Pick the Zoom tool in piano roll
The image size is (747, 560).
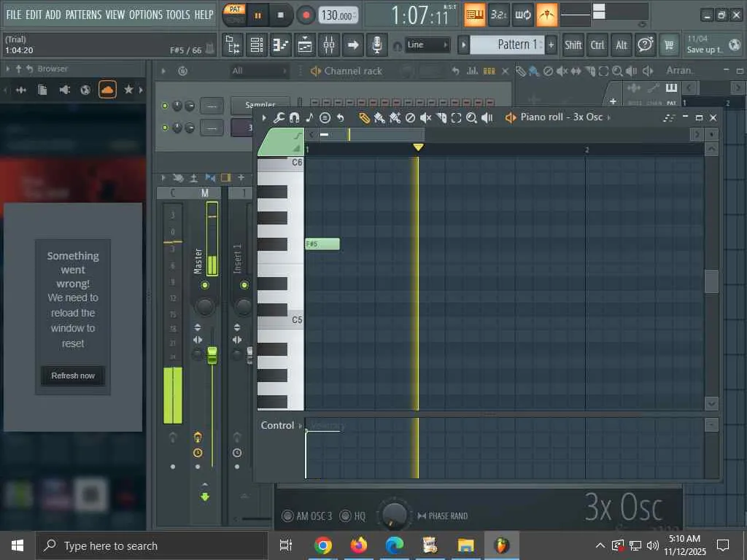[x=472, y=117]
